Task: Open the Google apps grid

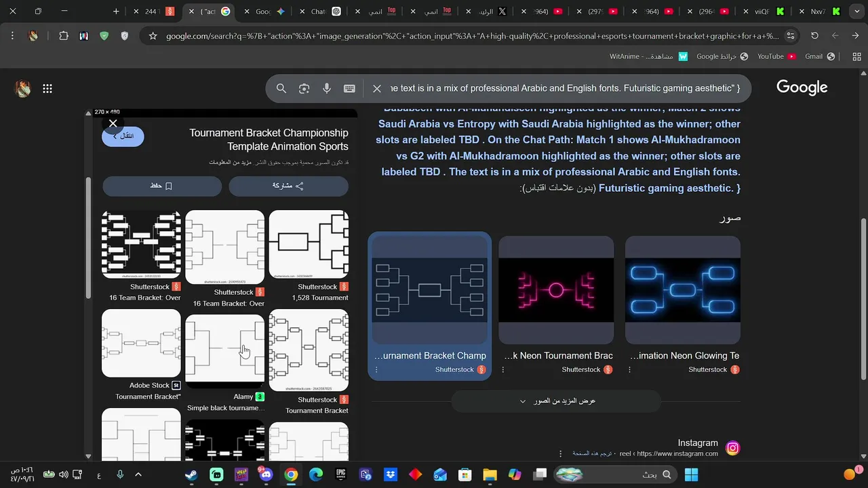Action: click(47, 88)
